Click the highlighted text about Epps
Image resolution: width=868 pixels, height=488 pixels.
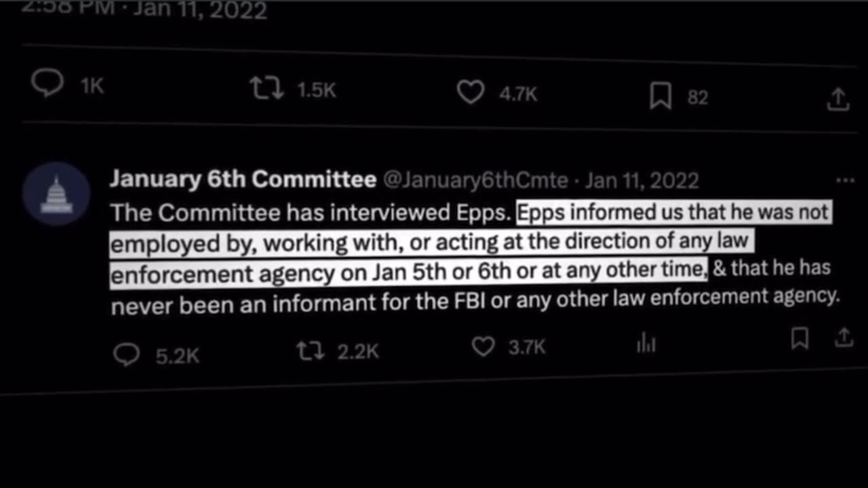(x=434, y=242)
